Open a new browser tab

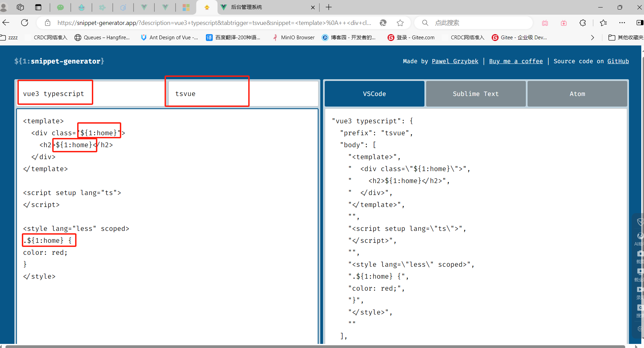click(328, 7)
